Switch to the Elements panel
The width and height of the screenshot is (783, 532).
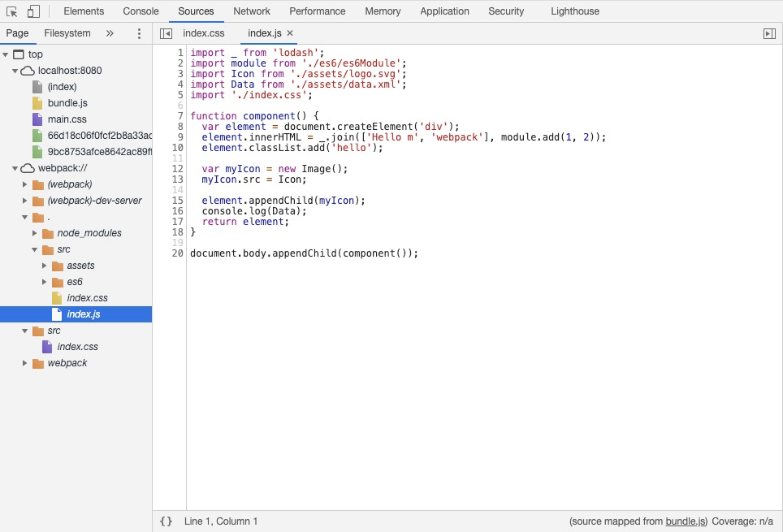(84, 11)
